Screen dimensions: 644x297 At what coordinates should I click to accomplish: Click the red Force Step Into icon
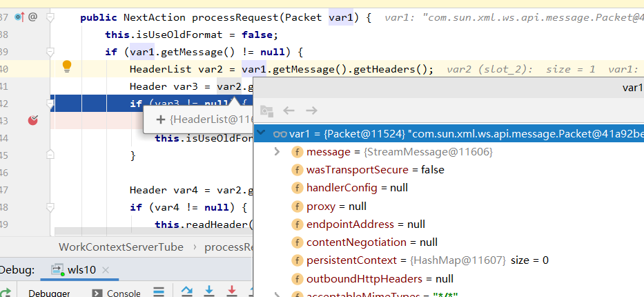[232, 291]
